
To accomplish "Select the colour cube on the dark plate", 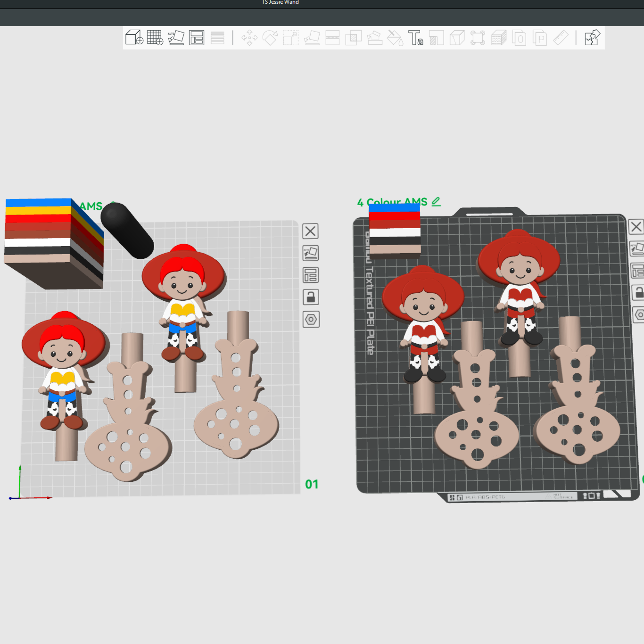I will pyautogui.click(x=395, y=231).
